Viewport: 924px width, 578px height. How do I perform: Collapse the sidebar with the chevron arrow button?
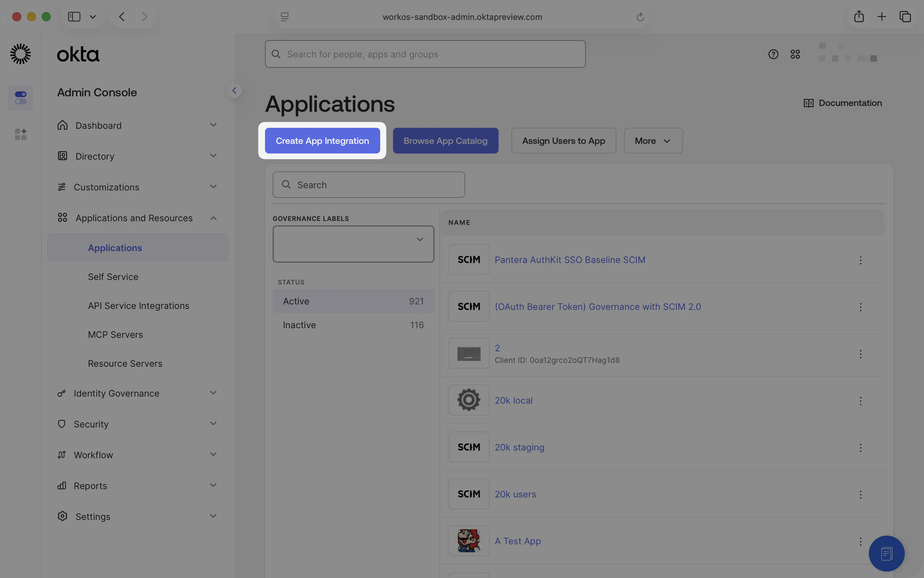[x=234, y=91]
